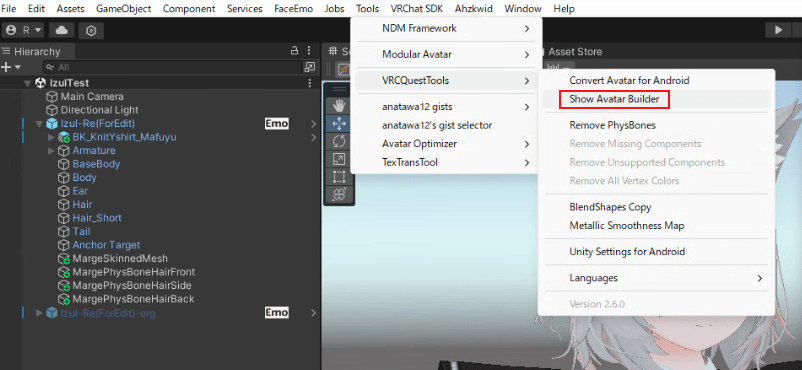Open the Window menu
Viewport: 802px width, 370px height.
(522, 9)
